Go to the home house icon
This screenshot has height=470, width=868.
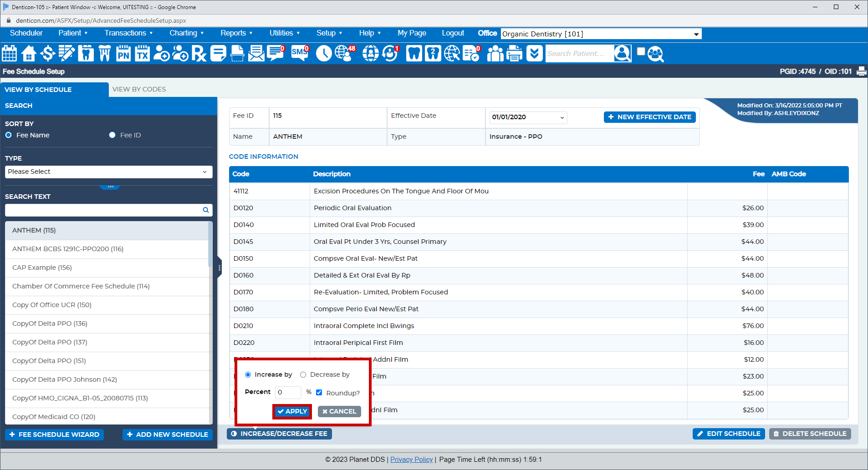click(29, 53)
